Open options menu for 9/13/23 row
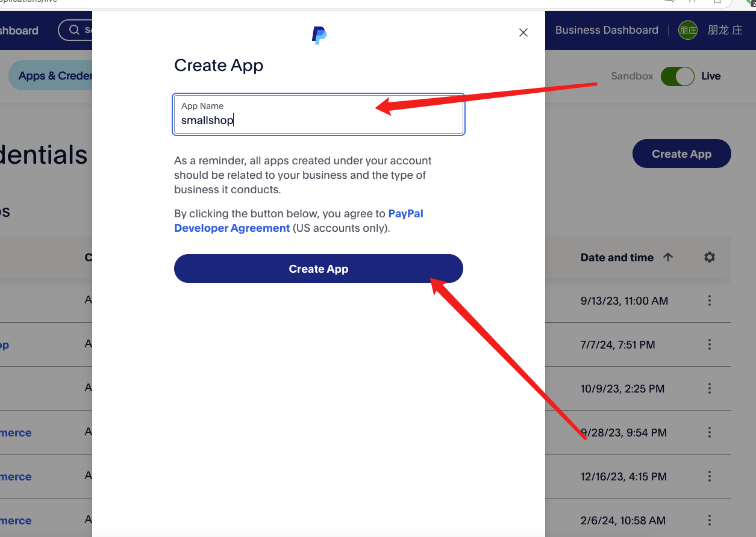The height and width of the screenshot is (537, 756). [x=710, y=300]
